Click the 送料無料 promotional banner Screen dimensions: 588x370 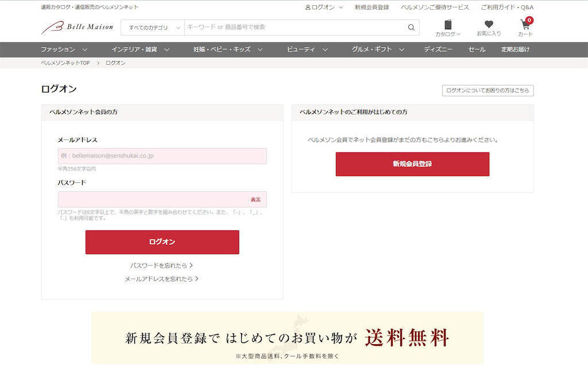(287, 337)
